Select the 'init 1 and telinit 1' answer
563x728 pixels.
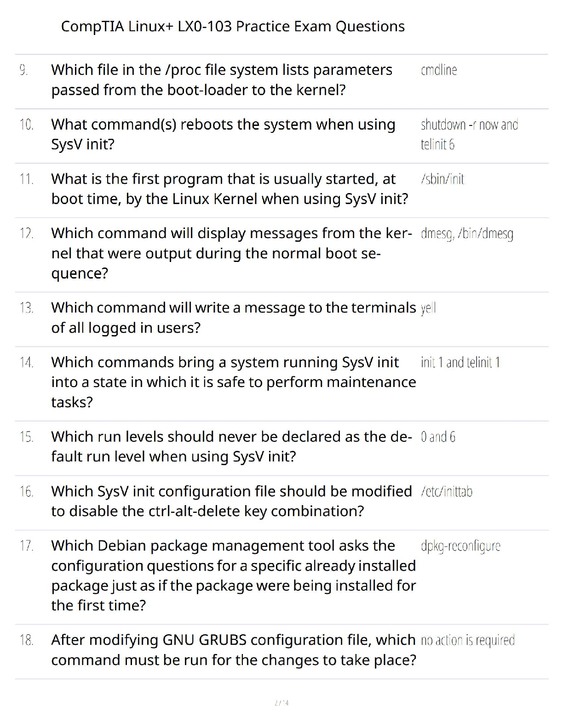tap(460, 363)
